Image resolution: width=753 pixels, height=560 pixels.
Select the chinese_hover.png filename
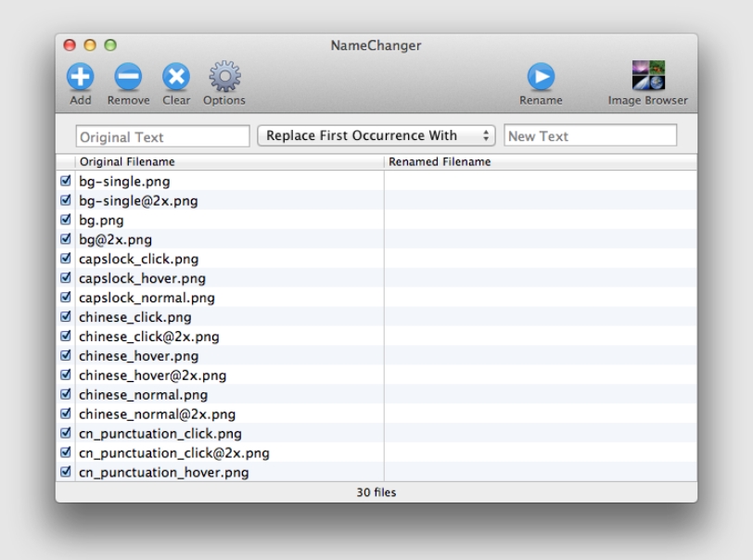139,356
